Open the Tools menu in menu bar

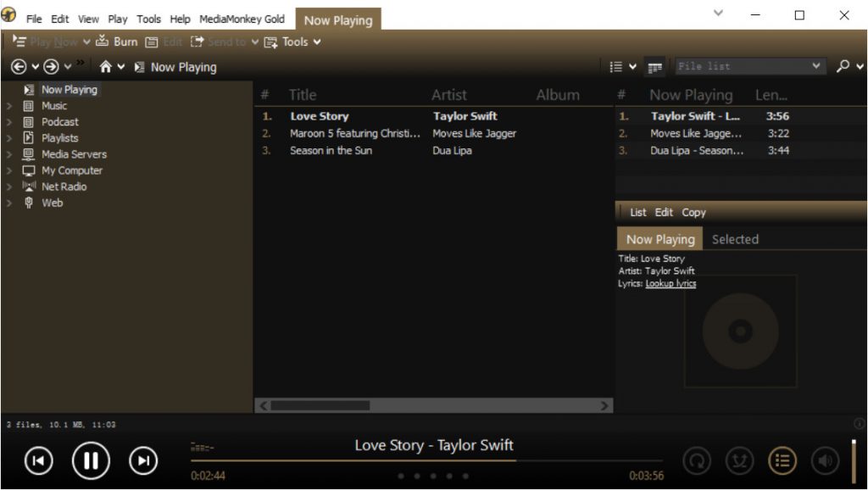tap(148, 19)
